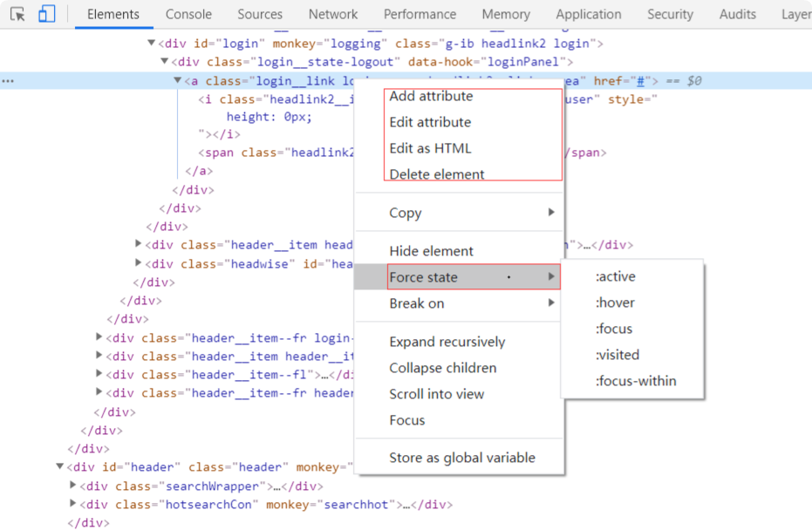Collapse the div id login node

click(152, 43)
